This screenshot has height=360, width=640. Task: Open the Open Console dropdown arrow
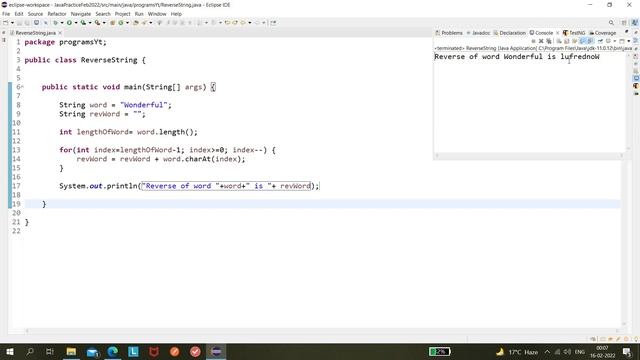pos(629,41)
